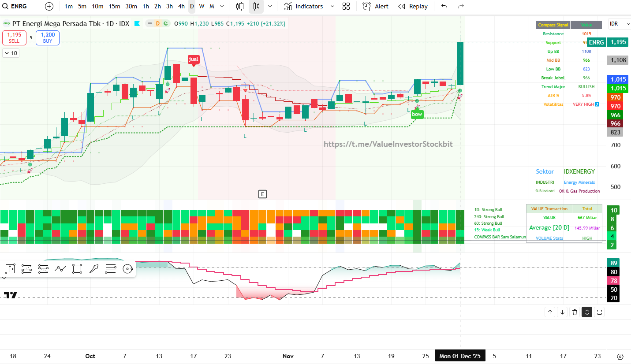Image resolution: width=631 pixels, height=364 pixels.
Task: Click the green bow signal label
Action: pyautogui.click(x=417, y=114)
